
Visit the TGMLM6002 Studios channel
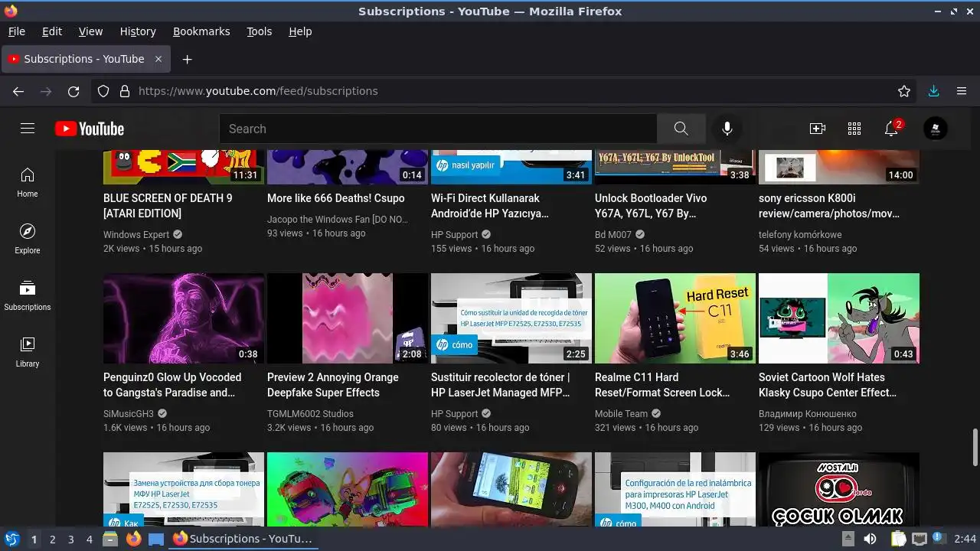(x=310, y=414)
